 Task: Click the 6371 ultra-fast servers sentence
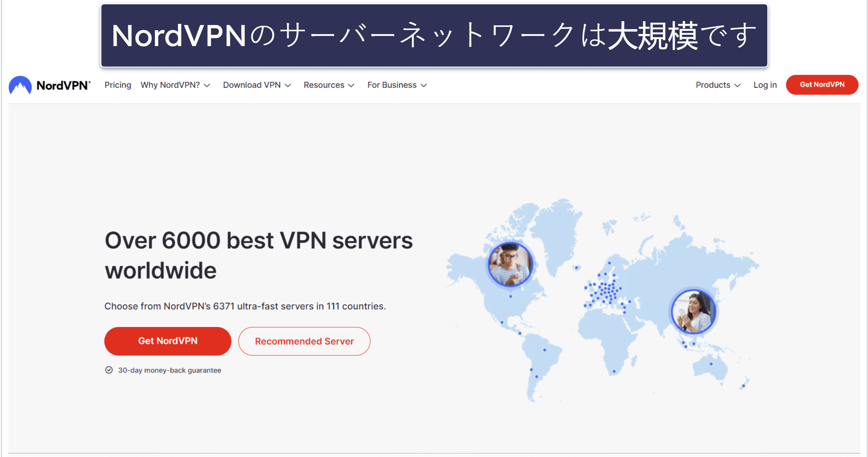245,306
